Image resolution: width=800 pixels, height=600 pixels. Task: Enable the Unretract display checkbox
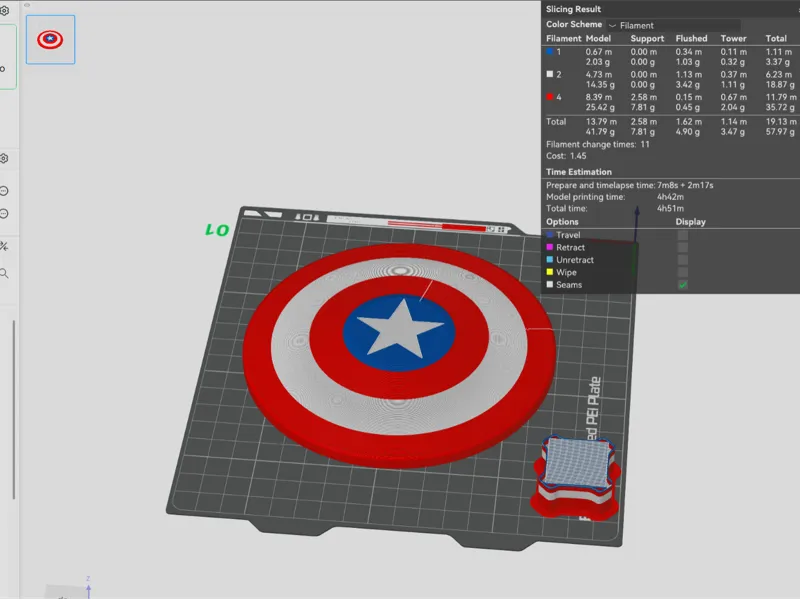pyautogui.click(x=682, y=260)
